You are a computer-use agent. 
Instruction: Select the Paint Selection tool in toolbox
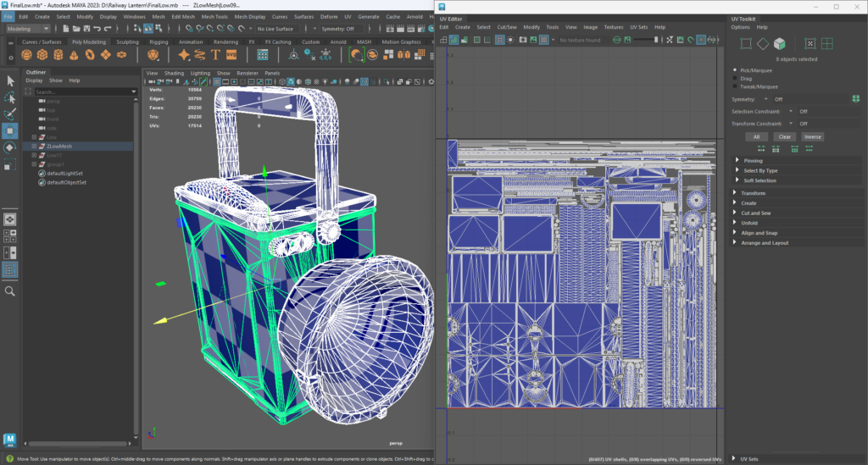tap(10, 113)
